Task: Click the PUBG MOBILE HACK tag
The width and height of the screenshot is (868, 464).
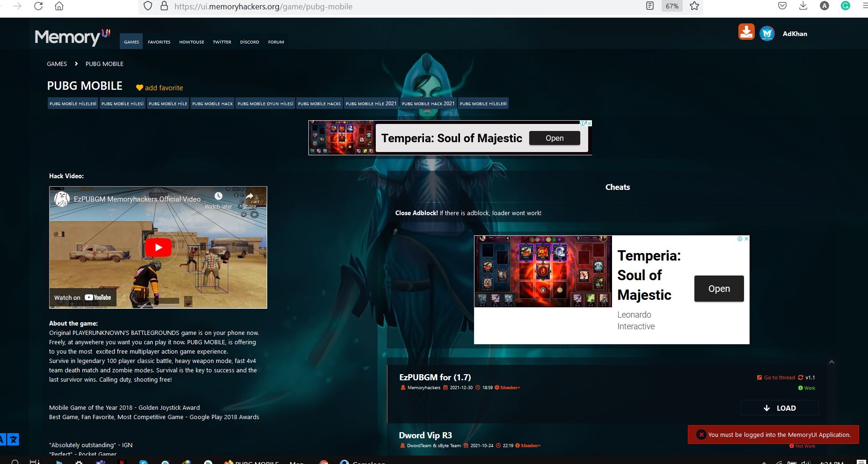Action: tap(212, 103)
